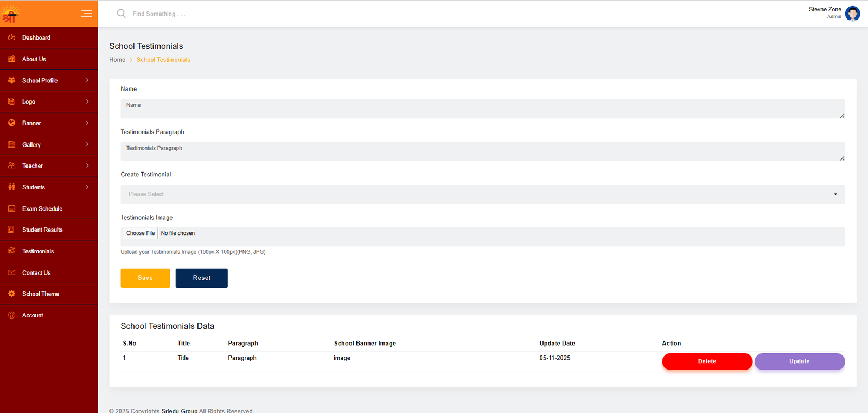Viewport: 868px width, 413px height.
Task: Click the Teacher sidebar icon
Action: (11, 166)
